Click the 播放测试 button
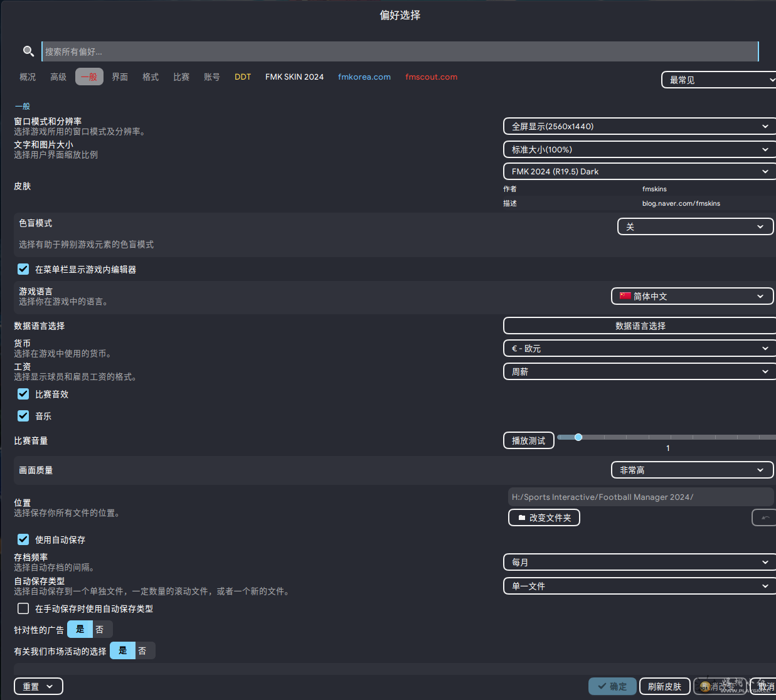The height and width of the screenshot is (700, 776). point(528,440)
